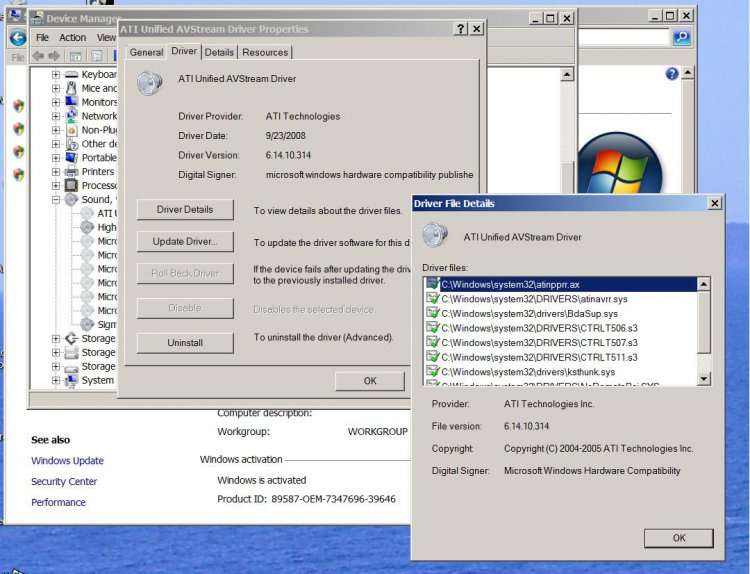Expand the Printers tree node

click(56, 172)
